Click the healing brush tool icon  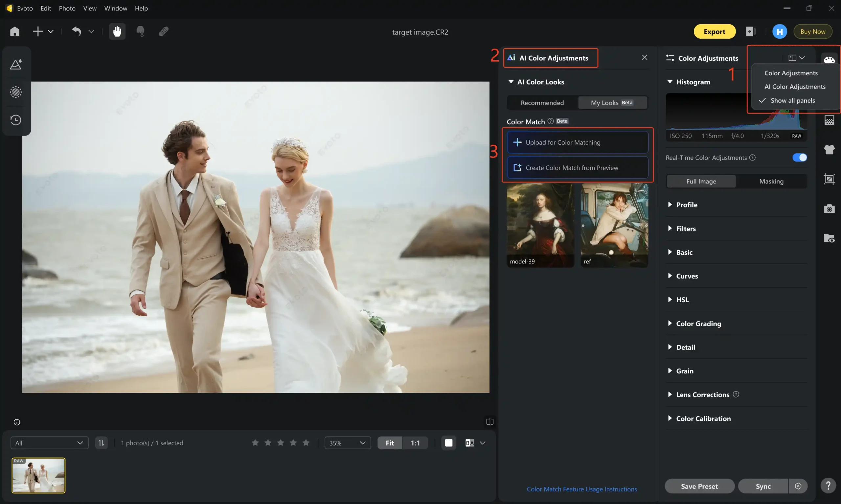click(163, 31)
